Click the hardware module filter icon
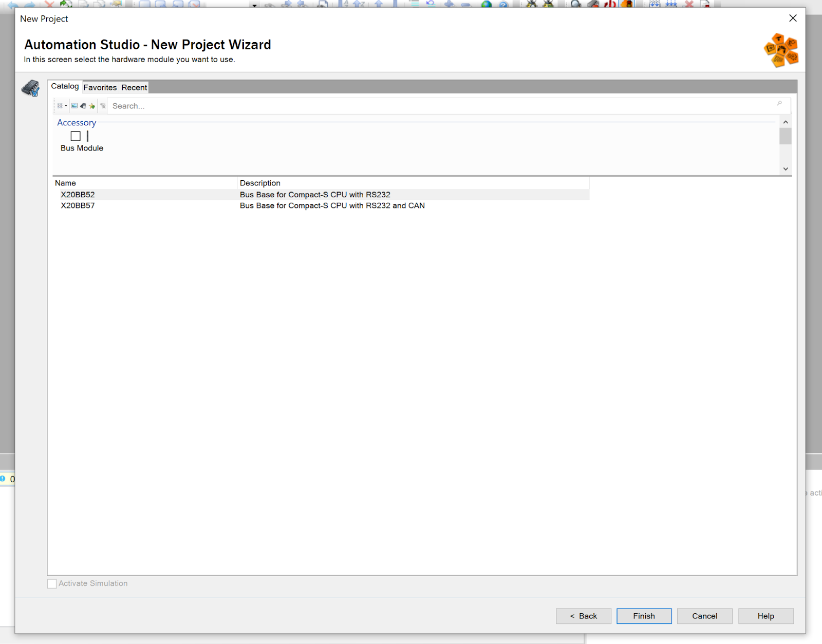822x644 pixels. [83, 106]
